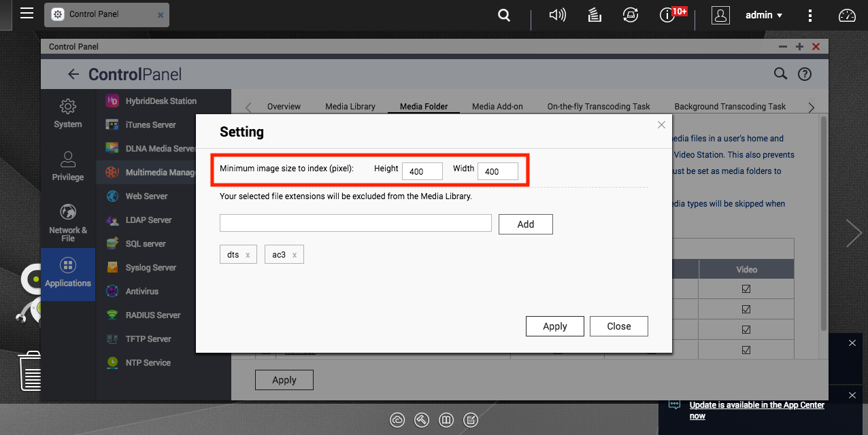Click the file extension text field

356,223
